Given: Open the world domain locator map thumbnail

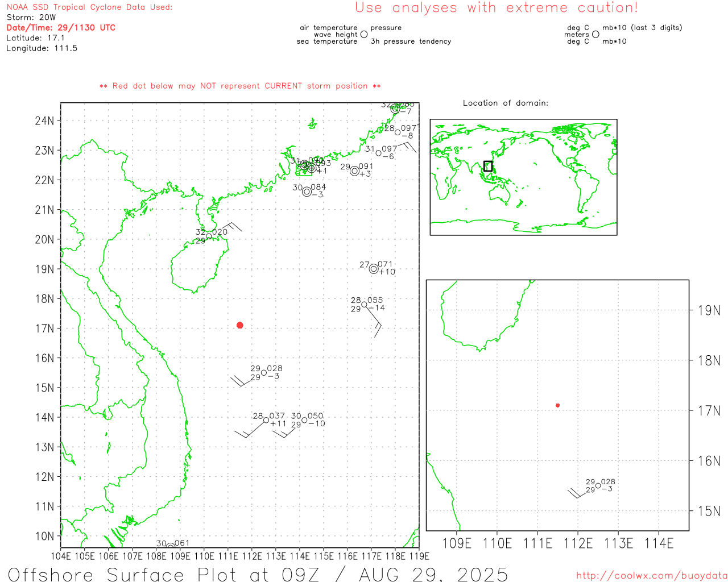Looking at the screenshot, I should pos(523,177).
